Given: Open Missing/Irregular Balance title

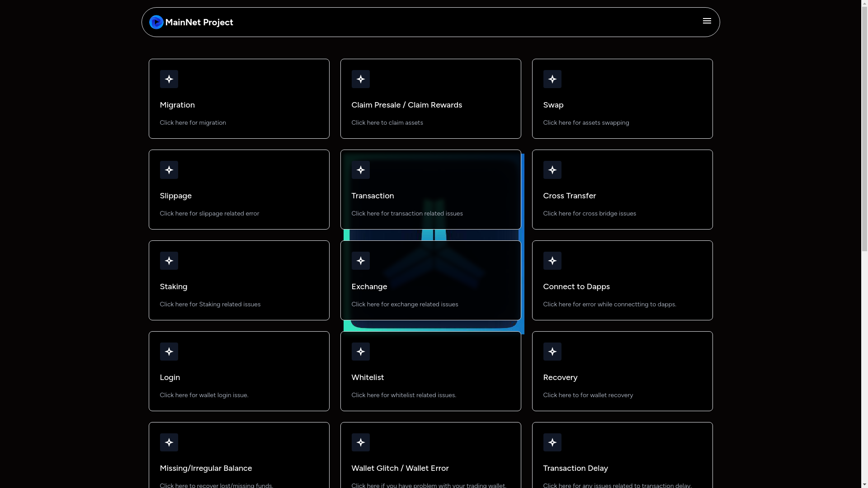Looking at the screenshot, I should click(x=206, y=468).
